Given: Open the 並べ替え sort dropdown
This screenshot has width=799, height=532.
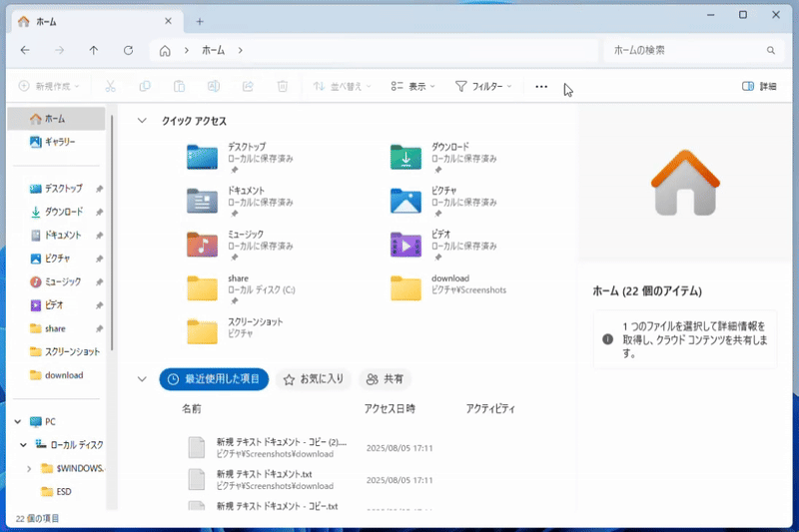Looking at the screenshot, I should click(x=342, y=86).
